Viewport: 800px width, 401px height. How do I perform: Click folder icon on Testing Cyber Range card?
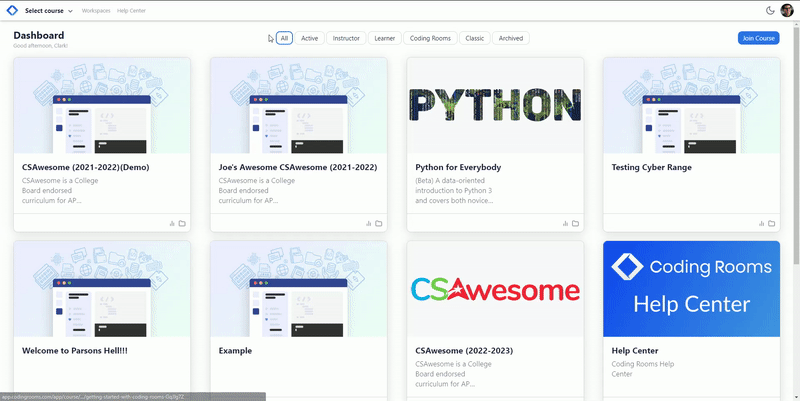tap(772, 223)
